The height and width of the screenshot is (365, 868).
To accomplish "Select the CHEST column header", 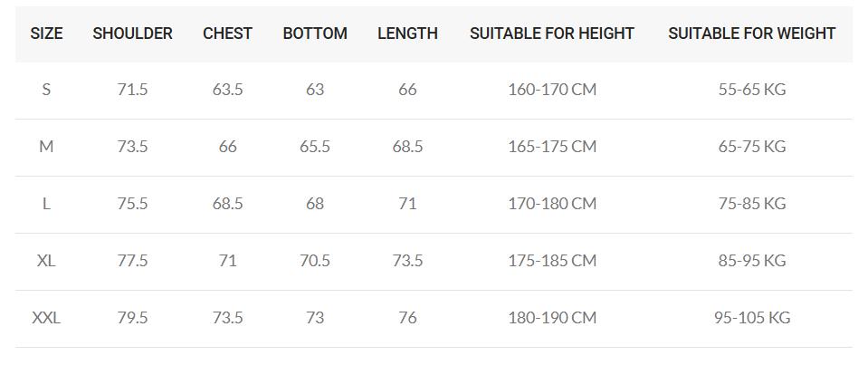I will [x=227, y=34].
